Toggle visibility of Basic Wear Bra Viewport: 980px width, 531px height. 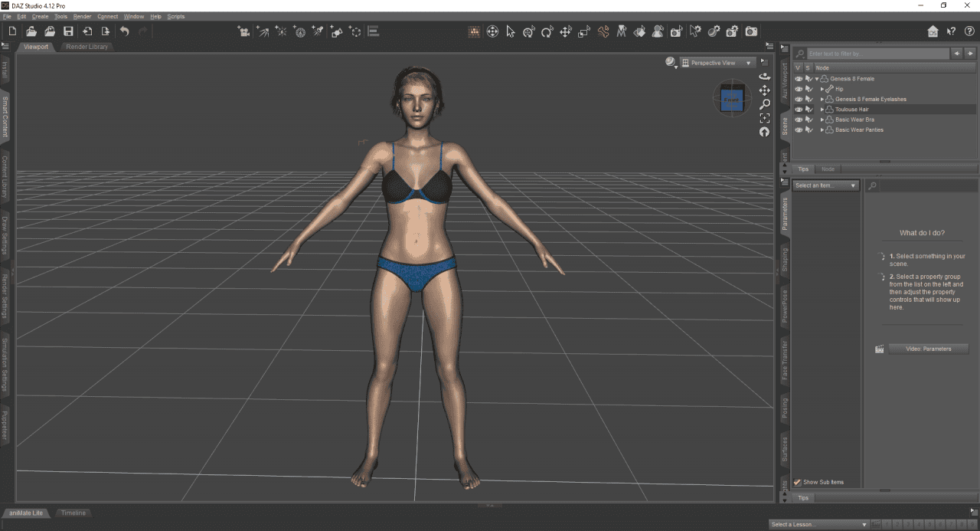pos(799,120)
